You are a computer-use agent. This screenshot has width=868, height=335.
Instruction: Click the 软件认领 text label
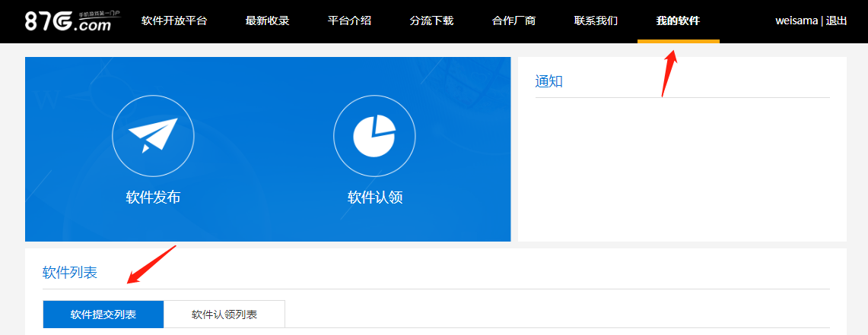point(374,198)
